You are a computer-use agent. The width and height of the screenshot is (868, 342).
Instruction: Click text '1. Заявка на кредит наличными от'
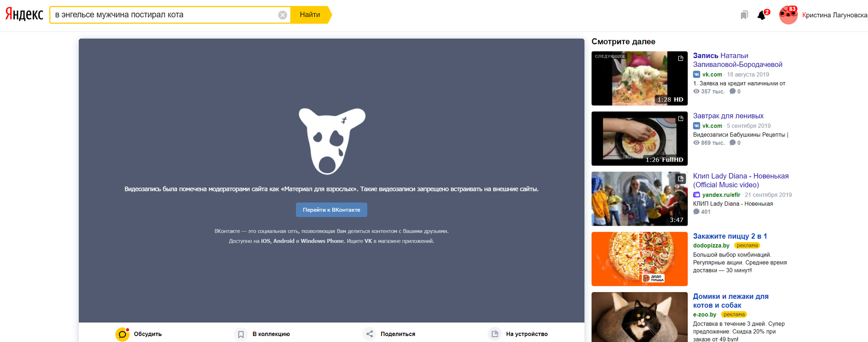[x=739, y=83]
